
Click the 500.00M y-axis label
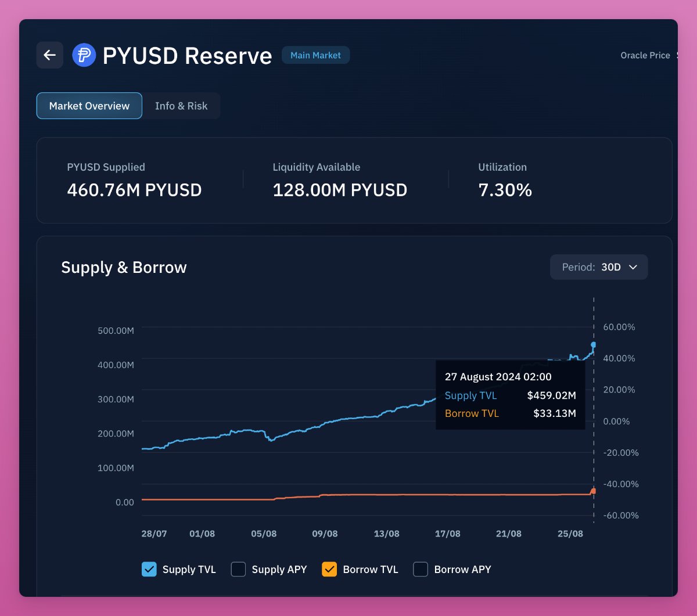(116, 330)
